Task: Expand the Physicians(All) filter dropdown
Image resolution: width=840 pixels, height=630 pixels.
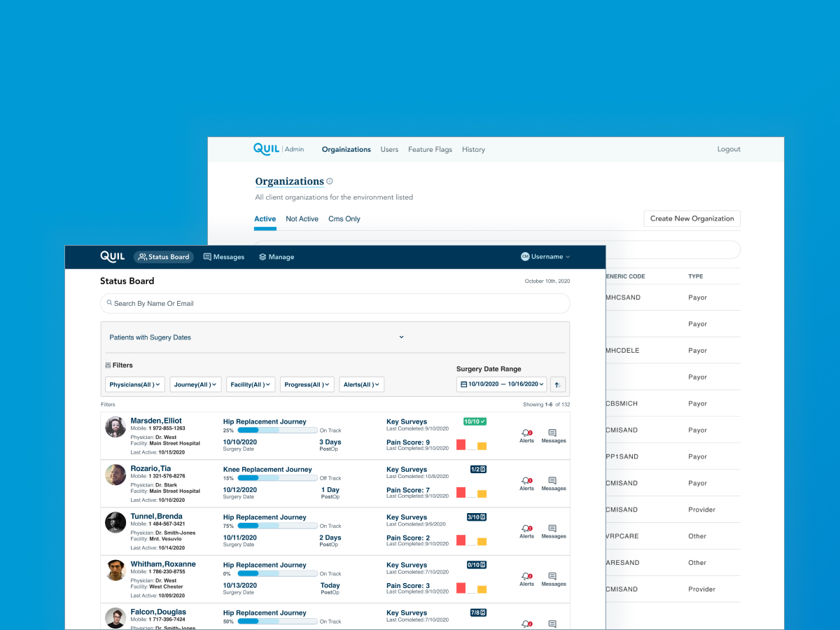Action: pos(135,384)
